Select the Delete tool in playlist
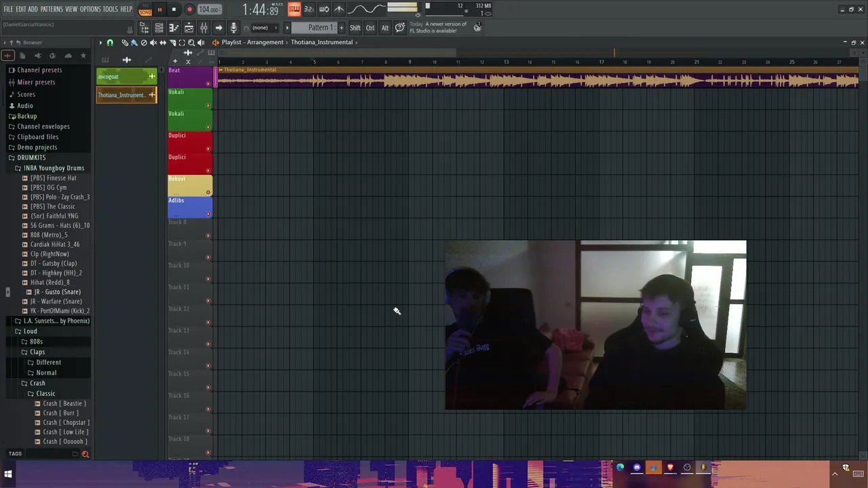 tap(144, 43)
